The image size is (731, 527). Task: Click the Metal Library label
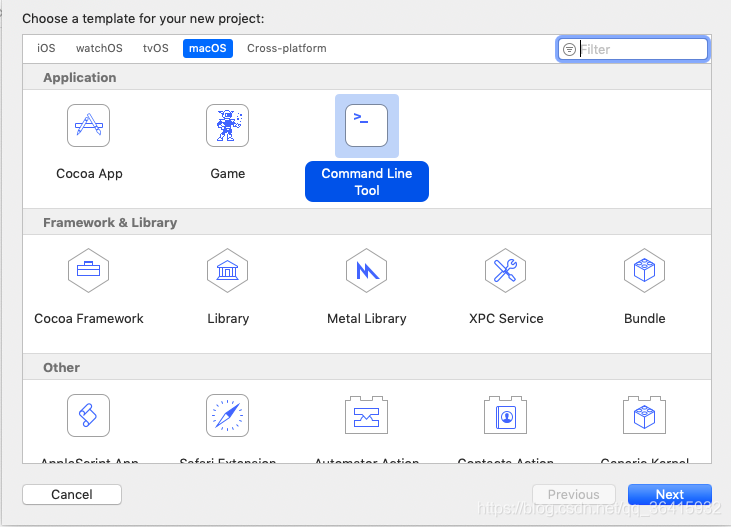(366, 319)
